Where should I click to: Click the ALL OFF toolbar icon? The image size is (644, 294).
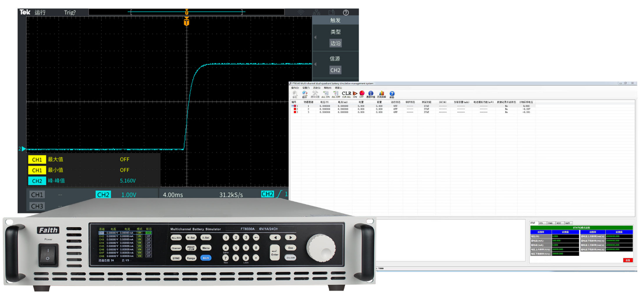tap(336, 94)
